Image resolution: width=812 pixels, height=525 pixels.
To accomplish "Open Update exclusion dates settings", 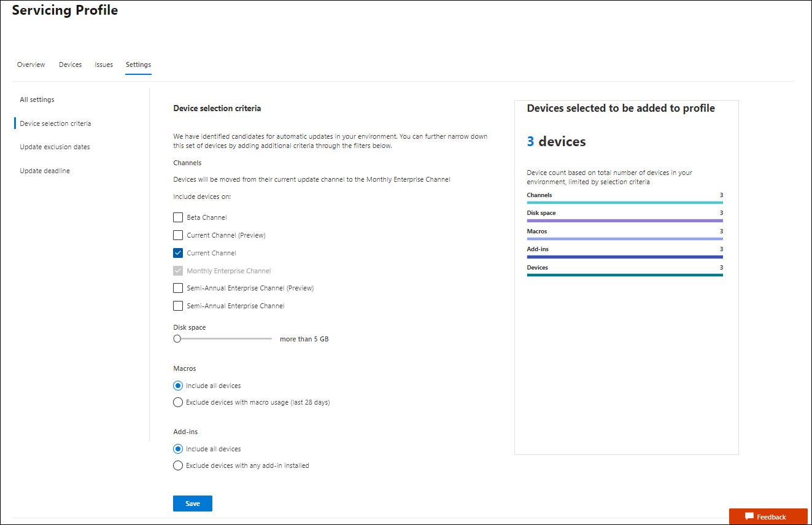I will pyautogui.click(x=55, y=147).
